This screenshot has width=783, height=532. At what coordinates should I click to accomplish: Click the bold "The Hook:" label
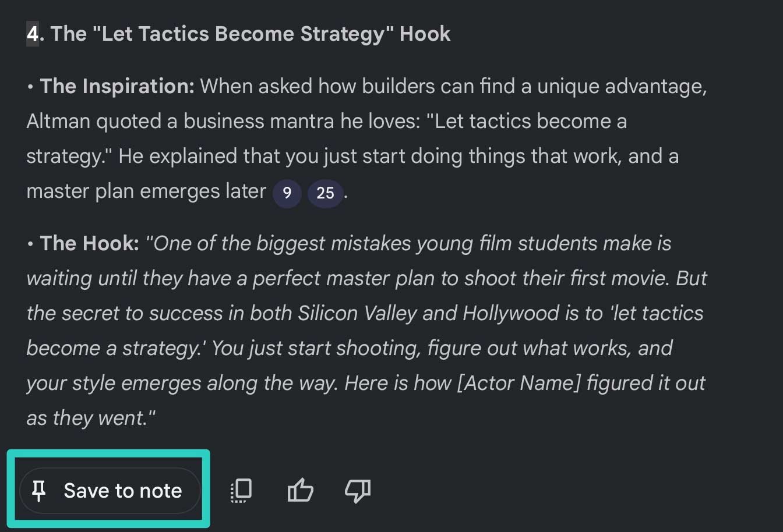point(90,243)
